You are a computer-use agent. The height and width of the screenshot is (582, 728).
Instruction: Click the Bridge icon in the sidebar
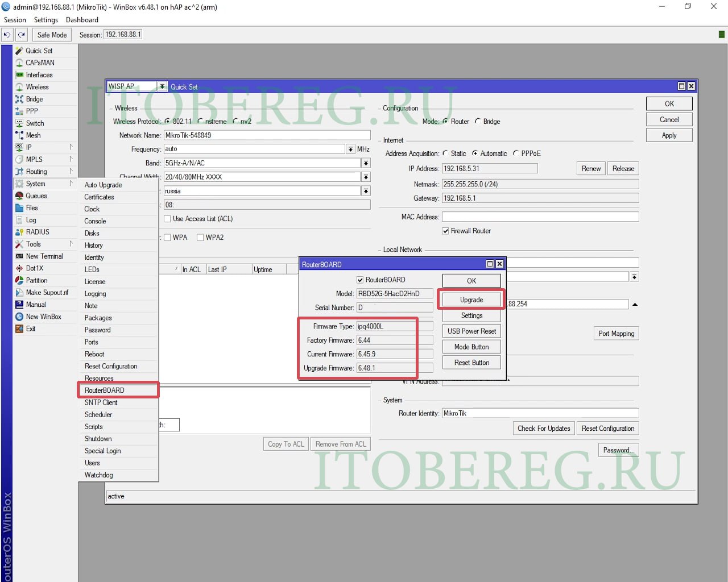point(19,99)
